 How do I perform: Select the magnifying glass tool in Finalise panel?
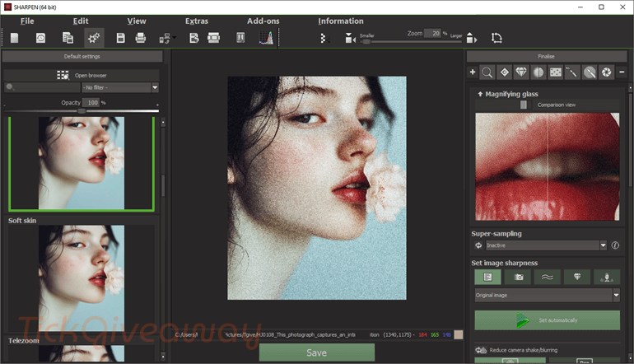(487, 72)
